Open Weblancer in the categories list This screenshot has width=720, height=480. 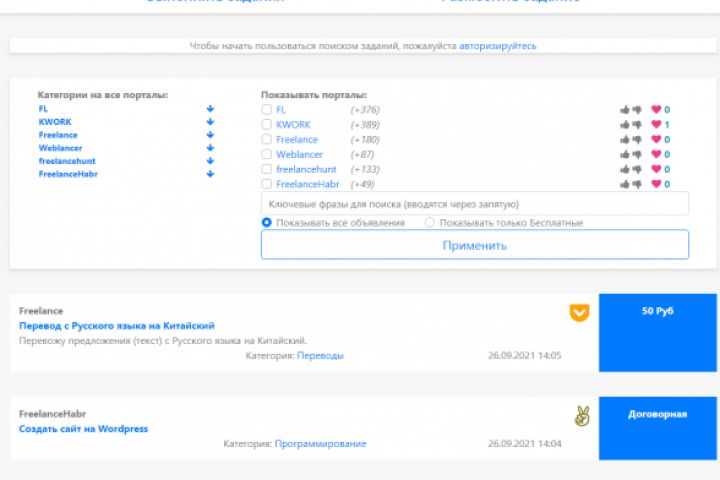coord(60,148)
